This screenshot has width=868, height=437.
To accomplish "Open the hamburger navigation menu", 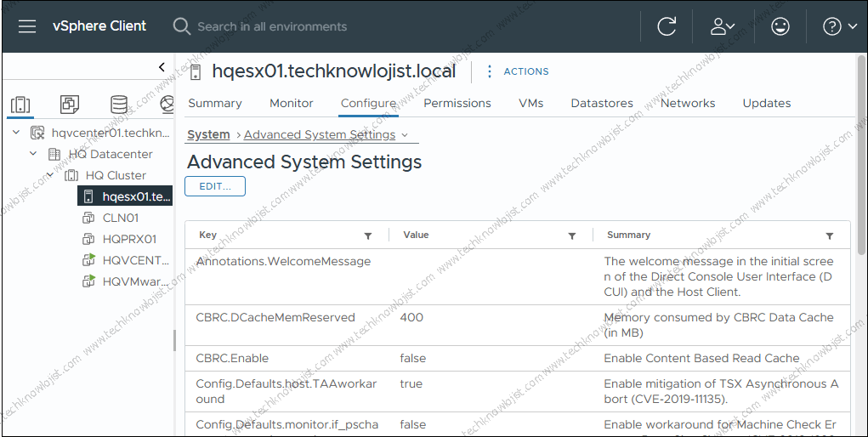I will tap(27, 26).
